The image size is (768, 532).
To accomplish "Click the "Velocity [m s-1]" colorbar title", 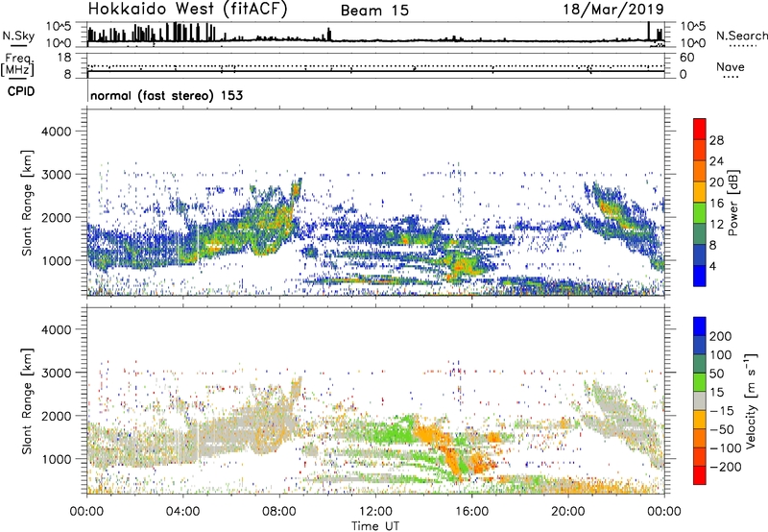I will point(750,400).
